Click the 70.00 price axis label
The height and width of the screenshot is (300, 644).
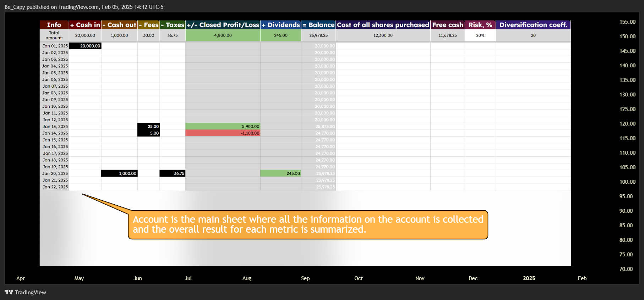pos(626,269)
